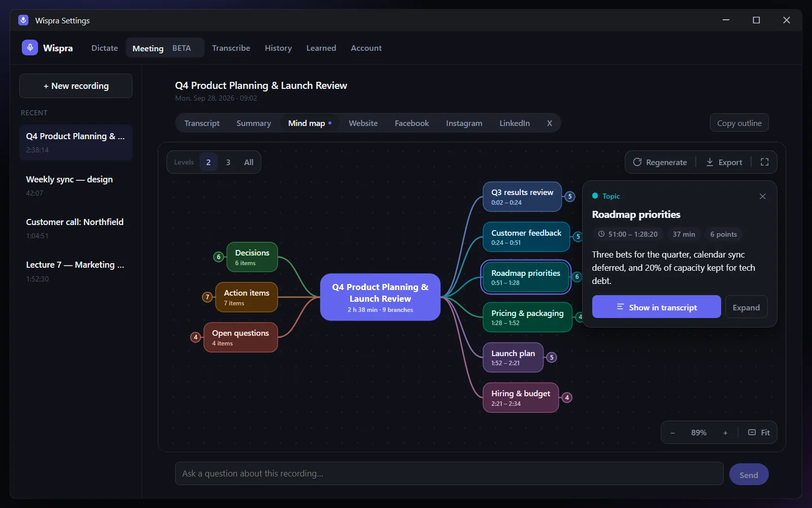Viewport: 812px width, 508px height.
Task: Expand Launch plan branch badge 5
Action: (552, 357)
